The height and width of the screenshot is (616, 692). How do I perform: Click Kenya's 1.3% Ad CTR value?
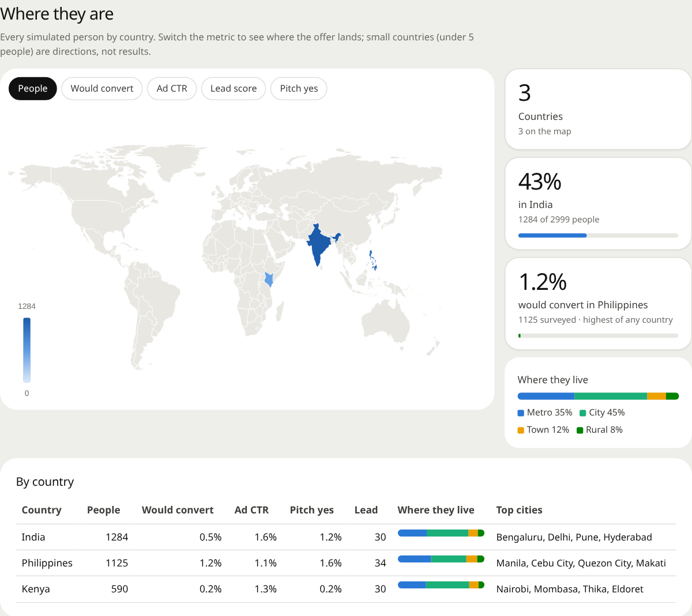266,589
